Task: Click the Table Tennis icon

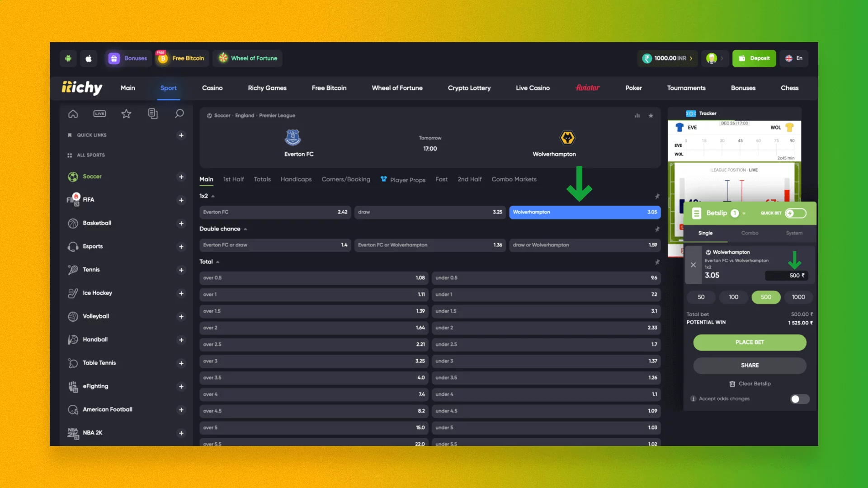Action: [x=73, y=363]
